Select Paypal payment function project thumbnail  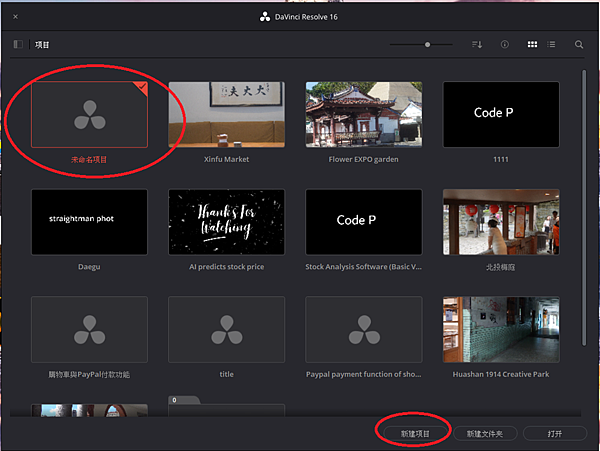pos(364,329)
